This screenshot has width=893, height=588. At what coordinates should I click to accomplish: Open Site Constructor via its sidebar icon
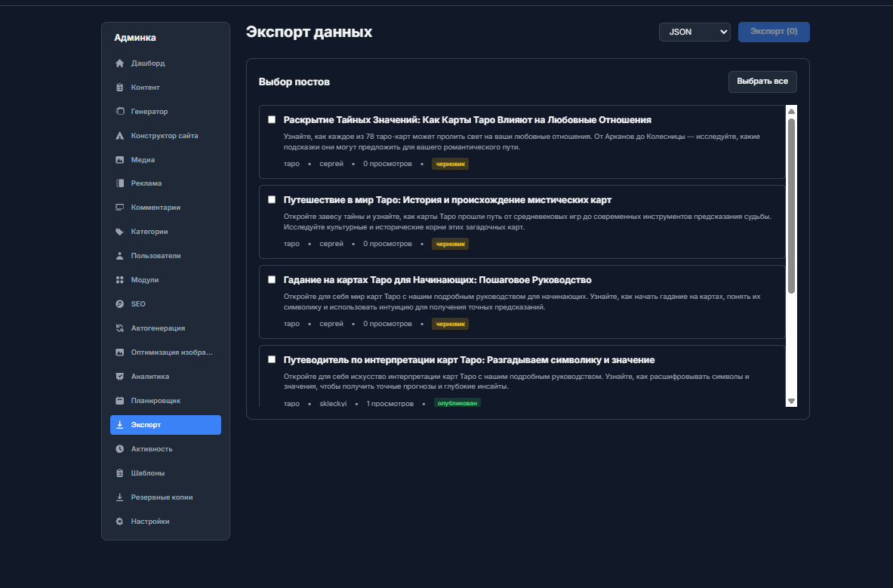pyautogui.click(x=119, y=136)
